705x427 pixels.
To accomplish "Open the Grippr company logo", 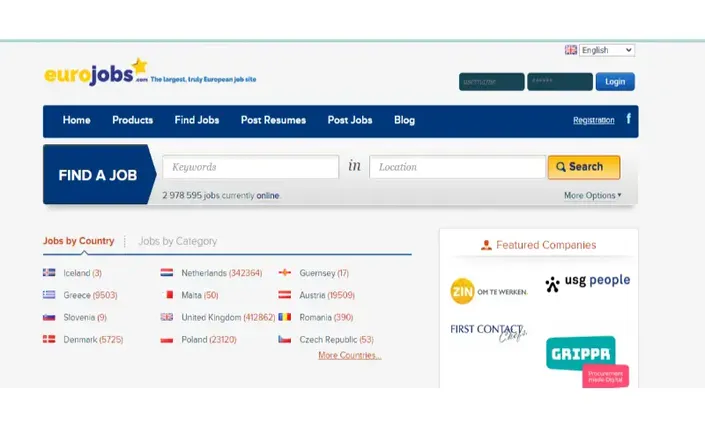I will tap(587, 361).
